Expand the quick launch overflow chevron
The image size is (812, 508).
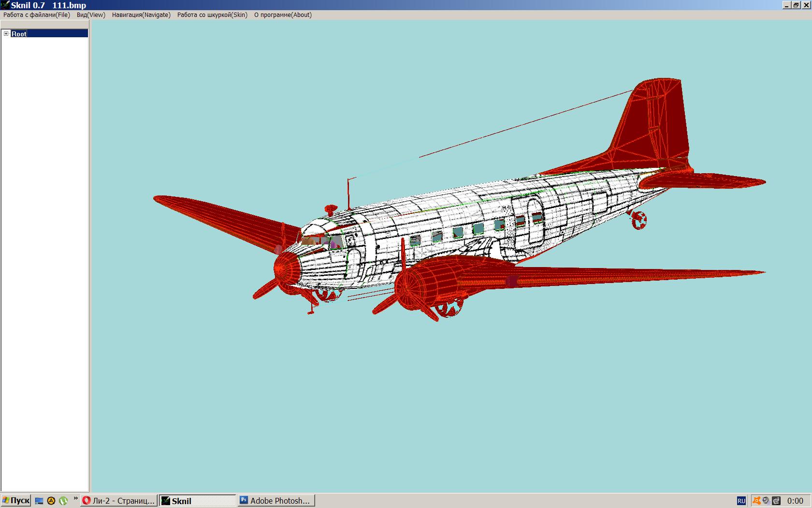point(75,498)
